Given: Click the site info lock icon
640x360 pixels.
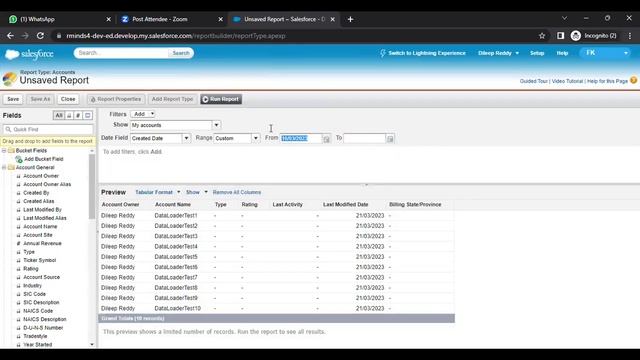Looking at the screenshot, I should pos(59,36).
